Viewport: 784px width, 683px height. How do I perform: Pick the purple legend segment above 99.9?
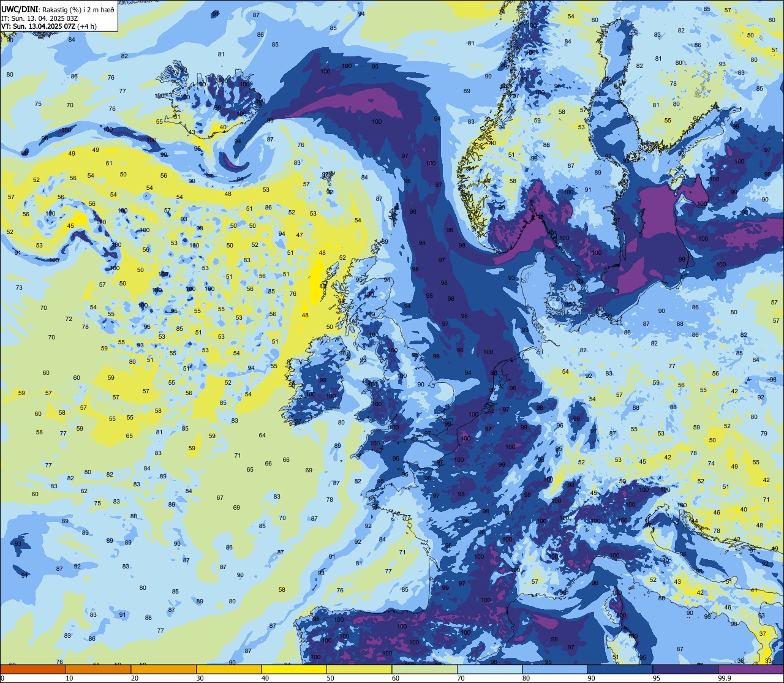(750, 669)
